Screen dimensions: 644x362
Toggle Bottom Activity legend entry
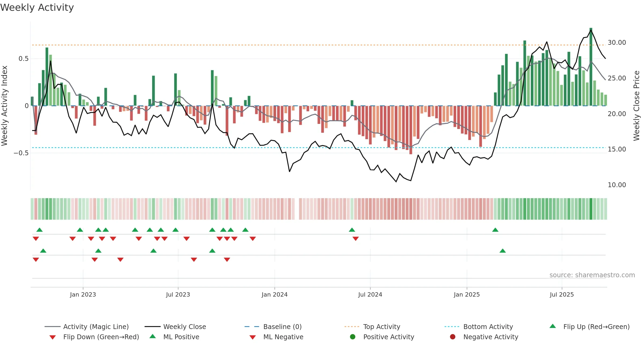tap(479, 327)
